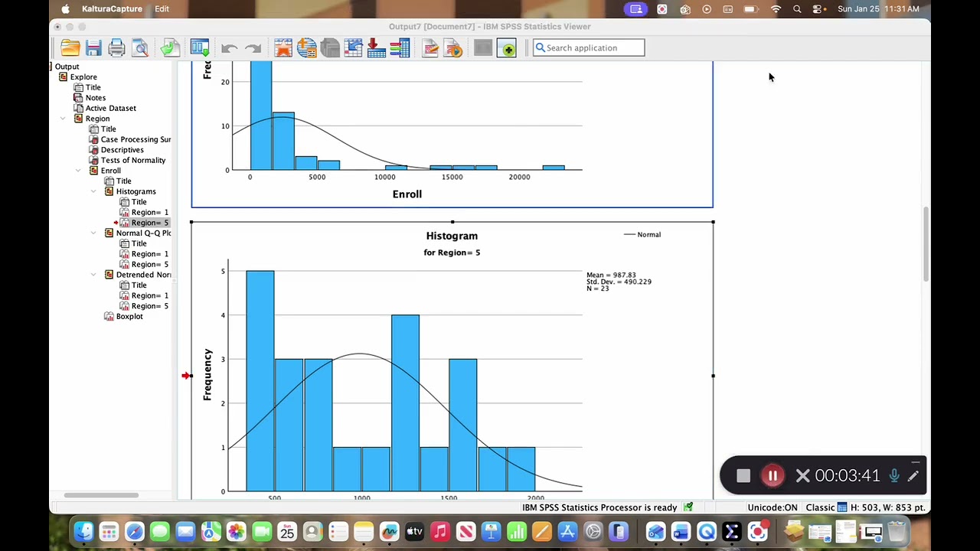This screenshot has height=551, width=980.
Task: Print the output with printer icon
Action: click(116, 48)
